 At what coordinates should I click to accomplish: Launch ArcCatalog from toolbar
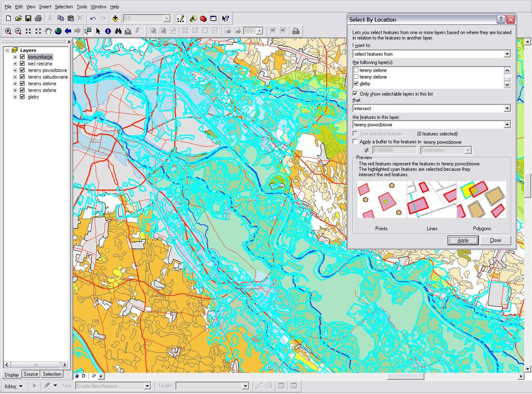point(193,18)
